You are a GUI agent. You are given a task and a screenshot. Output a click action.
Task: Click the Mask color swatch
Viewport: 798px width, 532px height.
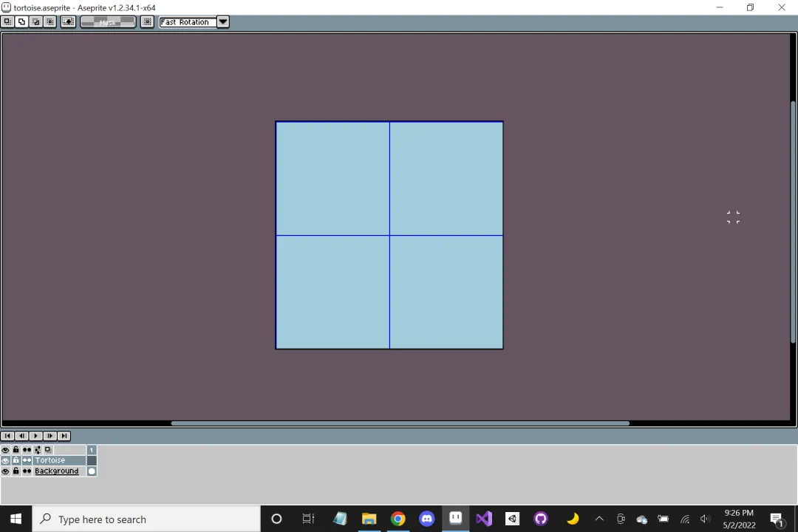coord(108,22)
